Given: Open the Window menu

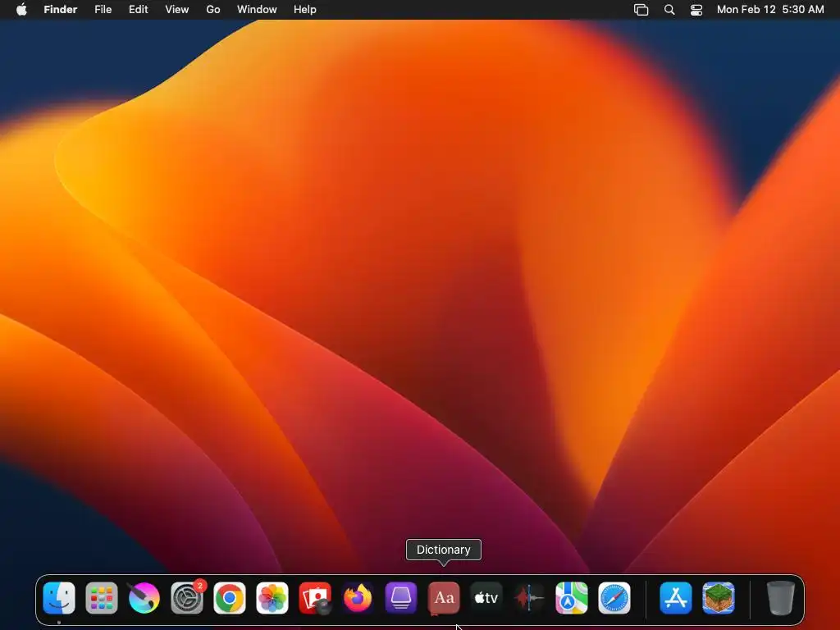Looking at the screenshot, I should pos(257,10).
